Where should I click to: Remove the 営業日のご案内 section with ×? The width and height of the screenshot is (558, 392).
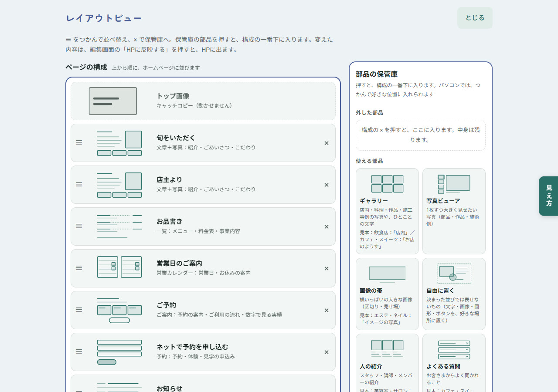tap(327, 268)
